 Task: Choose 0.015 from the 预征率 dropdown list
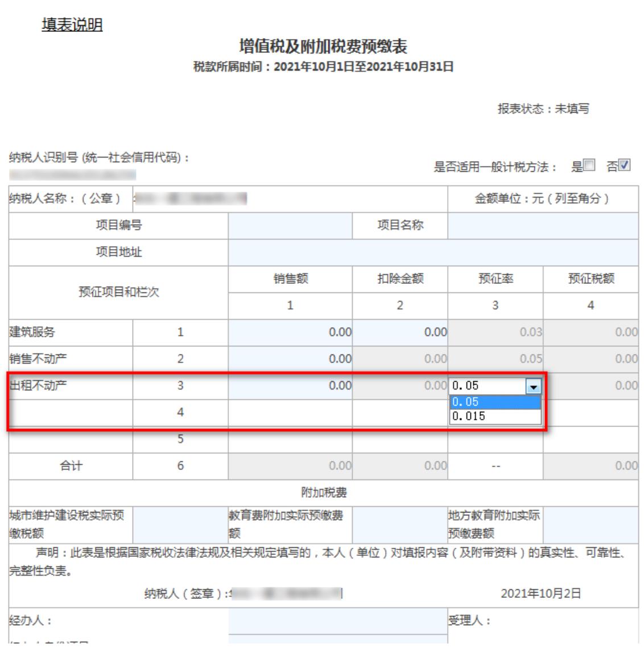(x=495, y=416)
